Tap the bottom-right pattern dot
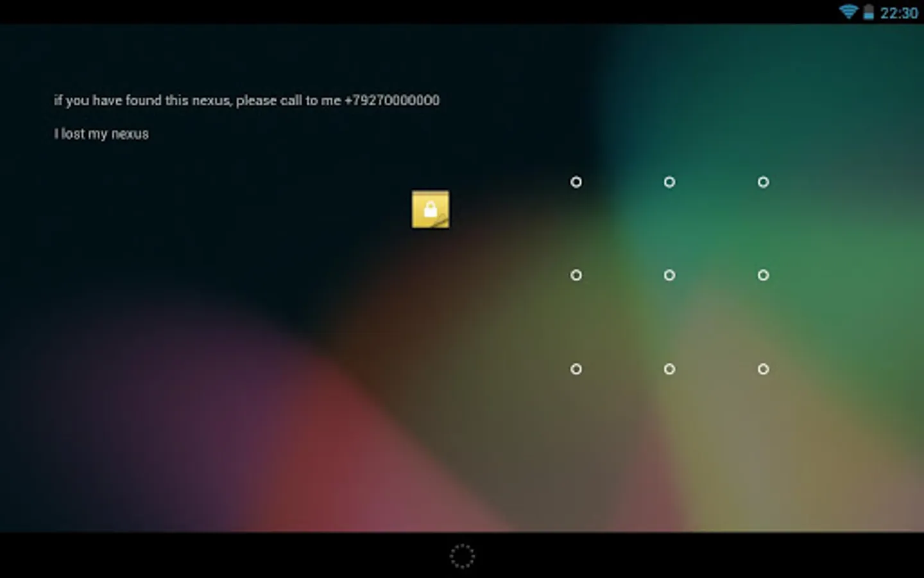Viewport: 924px width, 578px height. pos(763,369)
